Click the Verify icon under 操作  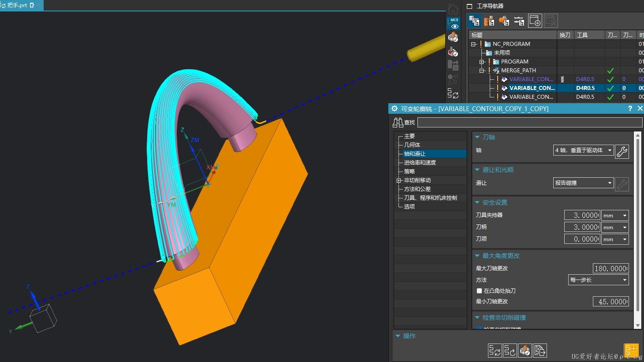[x=525, y=351]
